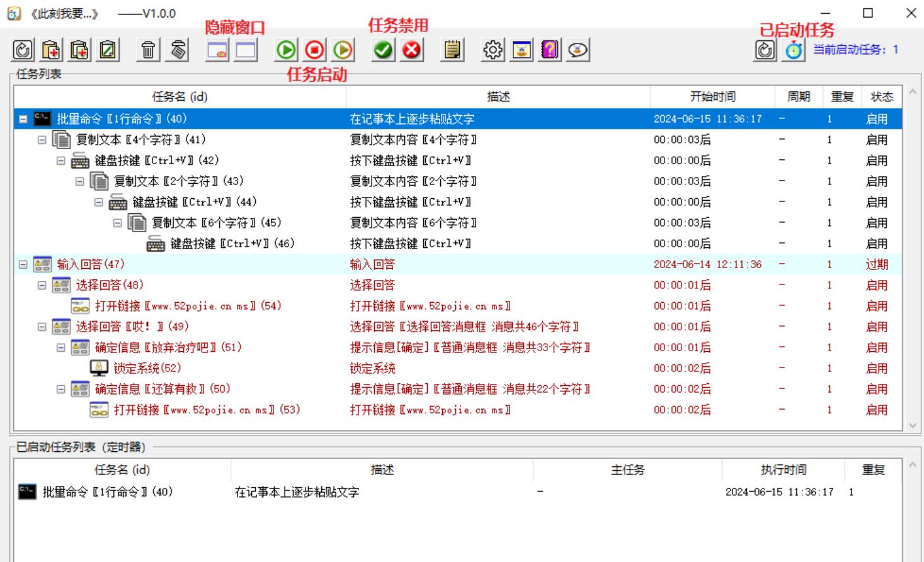Sort by the 开始时间 column header

pyautogui.click(x=712, y=96)
